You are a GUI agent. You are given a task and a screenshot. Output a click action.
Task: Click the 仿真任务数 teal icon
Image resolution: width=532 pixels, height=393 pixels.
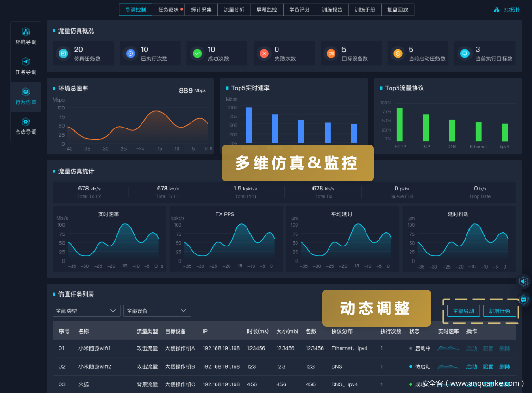coord(64,53)
